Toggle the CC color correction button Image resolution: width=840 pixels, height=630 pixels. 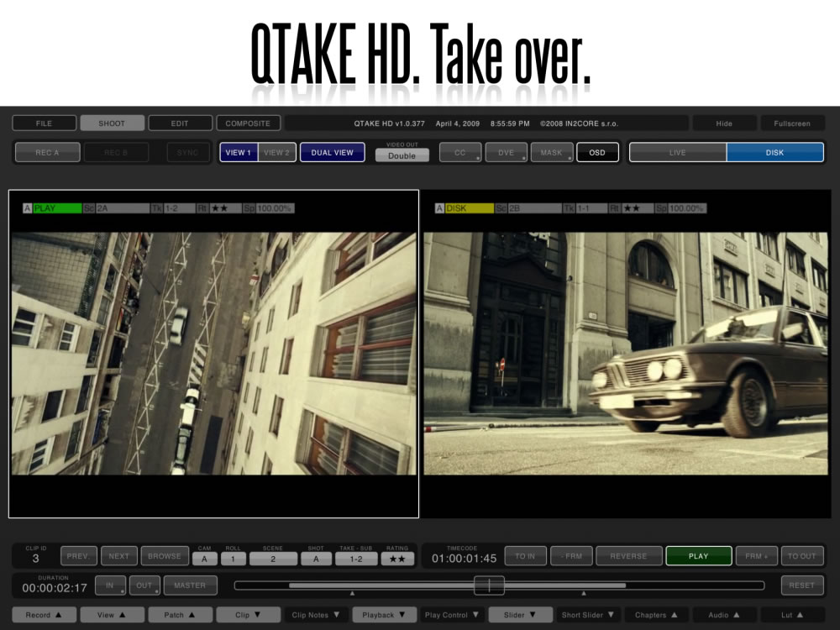tap(460, 152)
